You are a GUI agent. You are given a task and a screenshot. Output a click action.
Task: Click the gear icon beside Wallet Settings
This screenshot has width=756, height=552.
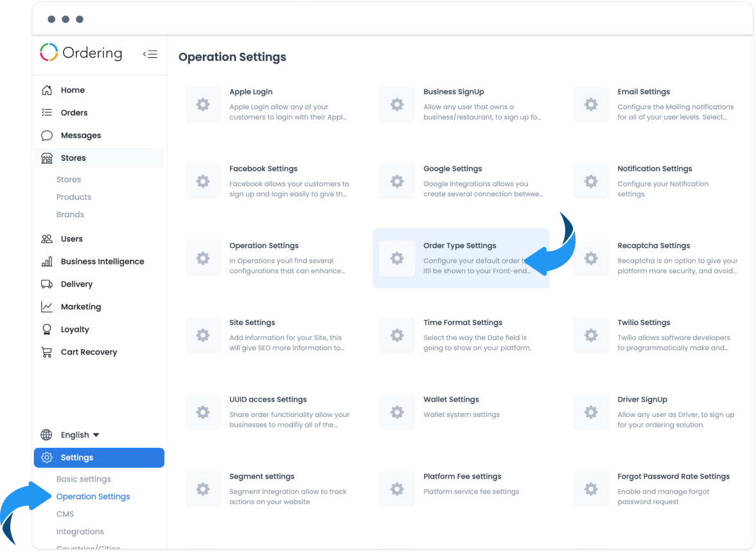pos(397,412)
